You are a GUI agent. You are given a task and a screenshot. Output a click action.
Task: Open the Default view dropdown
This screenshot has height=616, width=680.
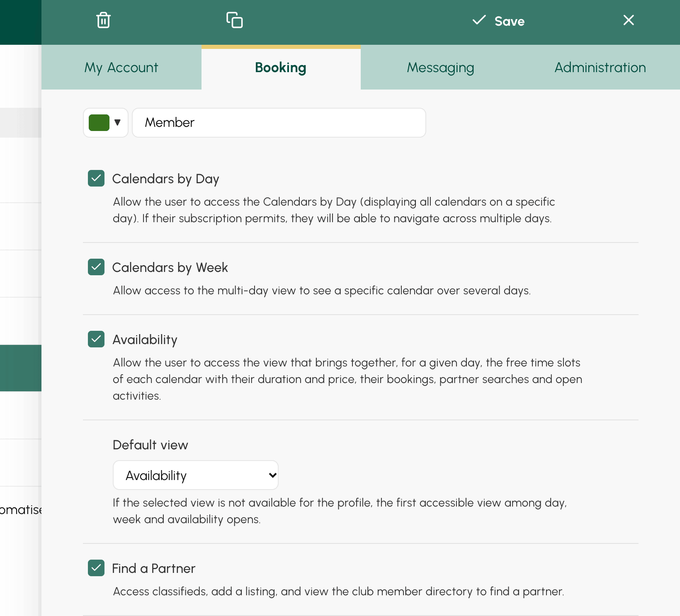196,475
